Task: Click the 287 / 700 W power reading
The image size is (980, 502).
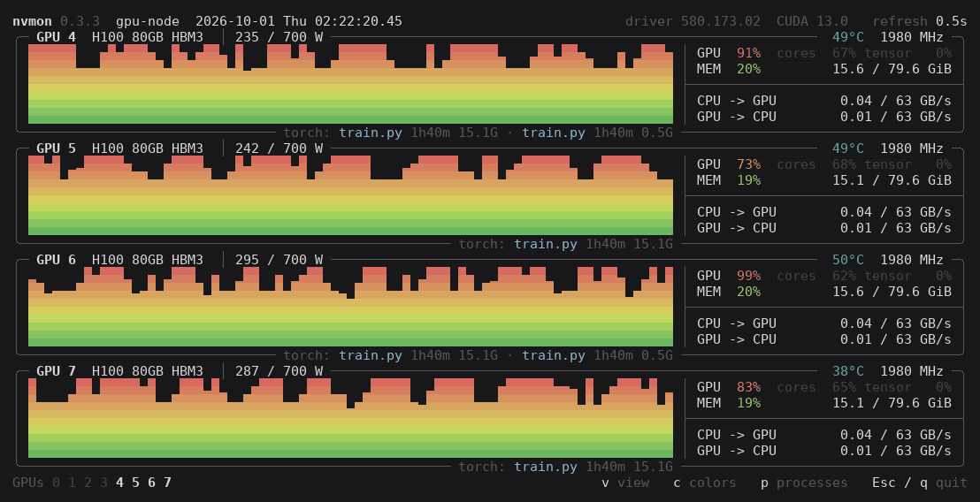Action: click(279, 371)
